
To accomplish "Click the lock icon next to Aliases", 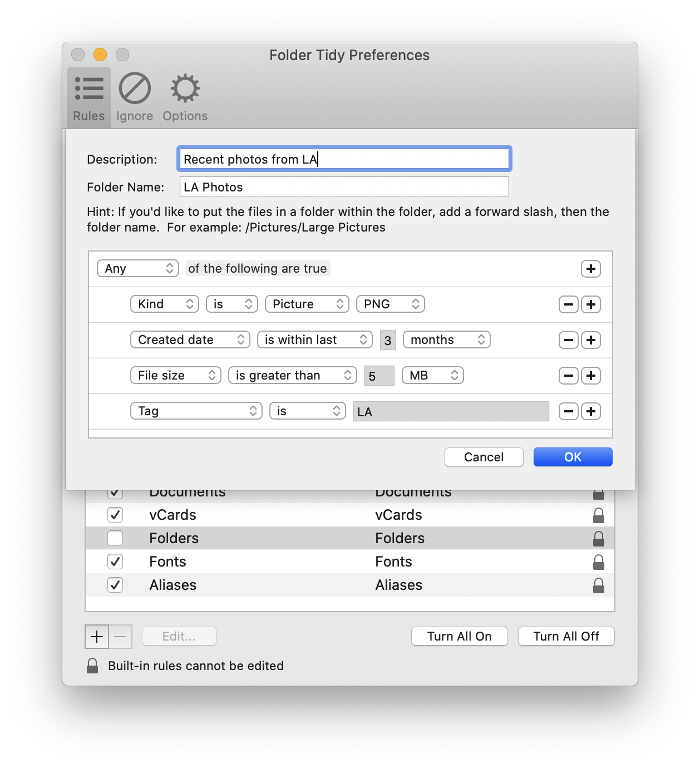I will [599, 585].
